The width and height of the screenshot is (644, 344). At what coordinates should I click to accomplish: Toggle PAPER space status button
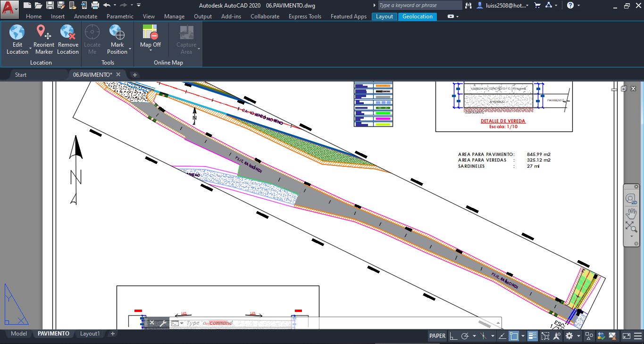click(437, 336)
